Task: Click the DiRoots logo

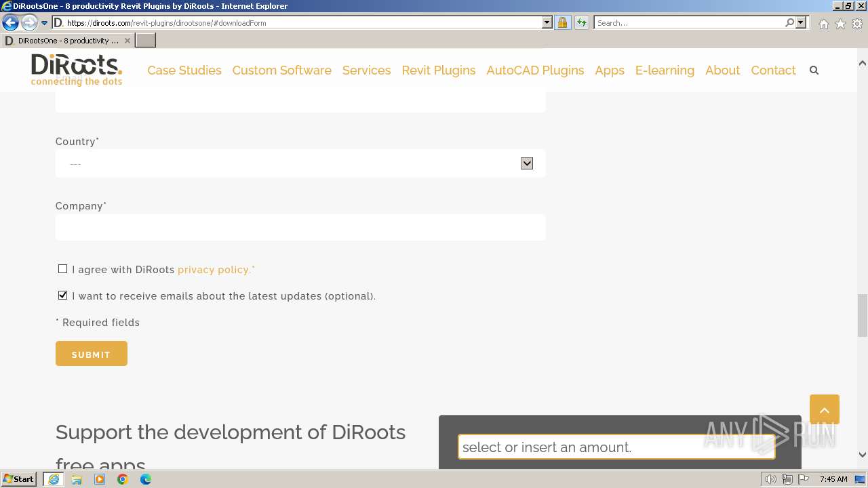Action: coord(77,70)
